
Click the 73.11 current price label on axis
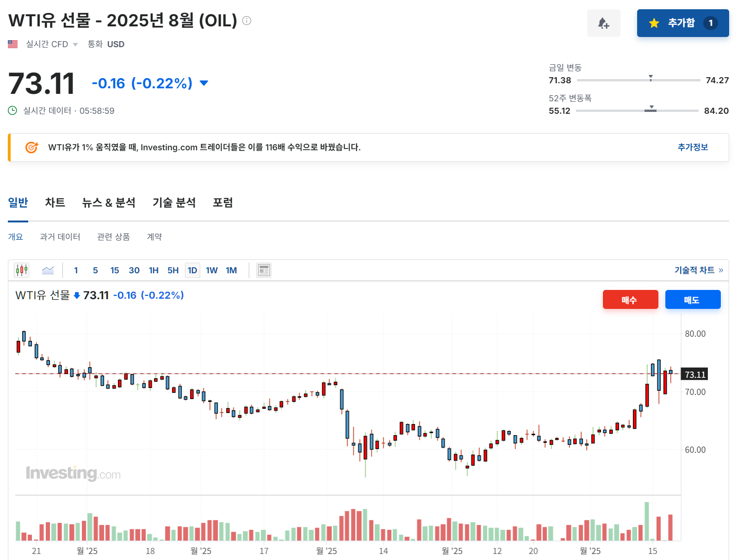click(x=694, y=374)
